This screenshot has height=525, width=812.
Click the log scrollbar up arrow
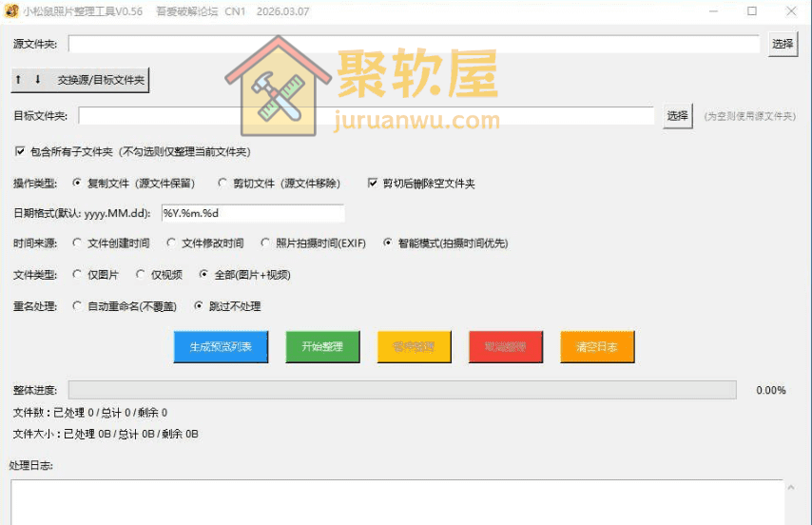click(x=791, y=487)
